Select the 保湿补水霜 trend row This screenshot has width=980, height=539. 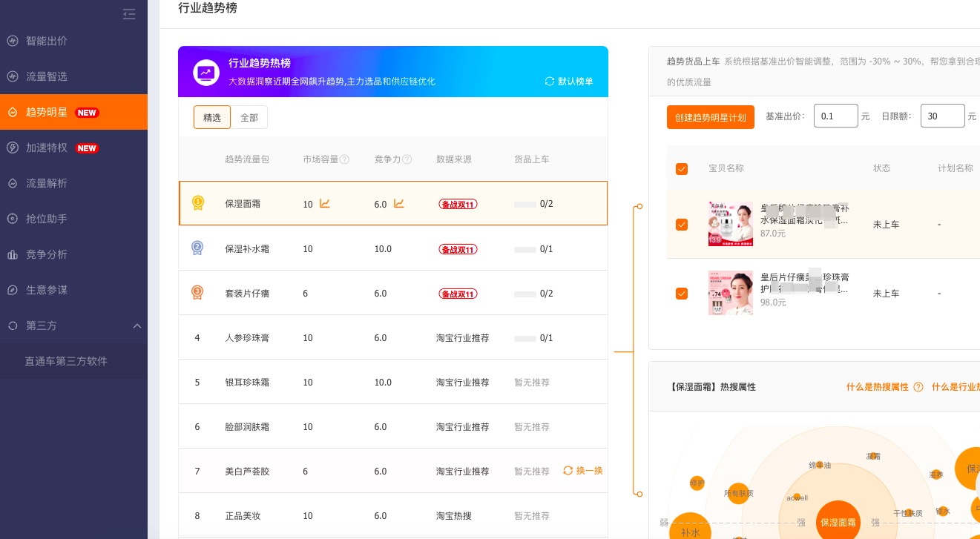pyautogui.click(x=393, y=248)
